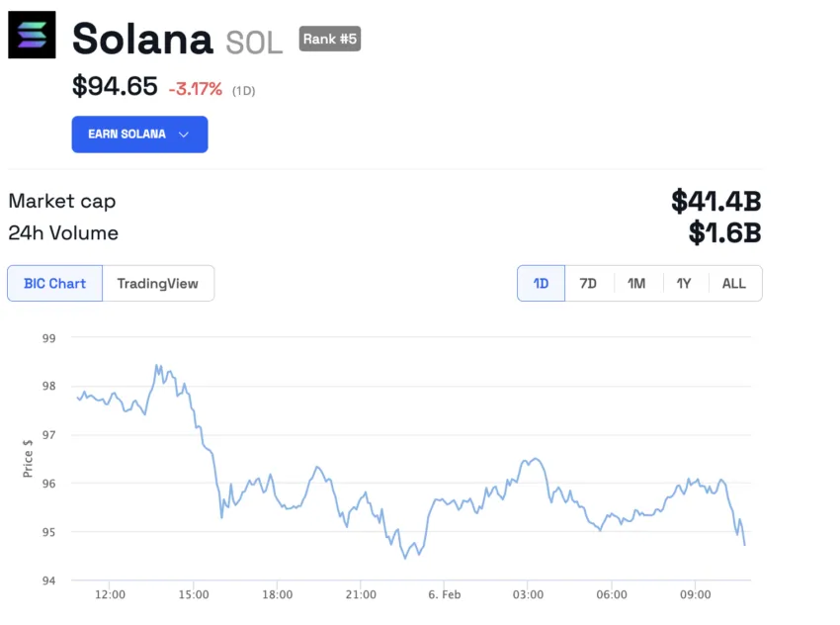840x625 pixels.
Task: Switch to the TradingView tab
Action: (x=158, y=284)
